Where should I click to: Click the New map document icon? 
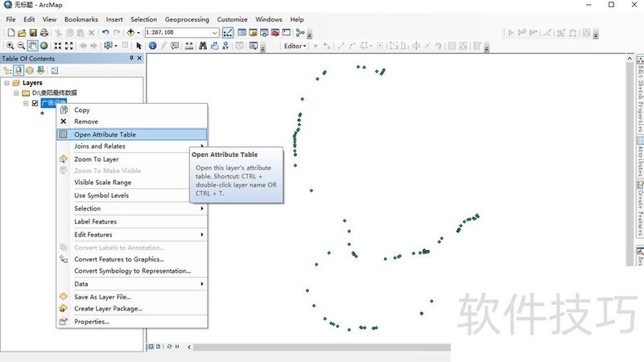(11, 33)
